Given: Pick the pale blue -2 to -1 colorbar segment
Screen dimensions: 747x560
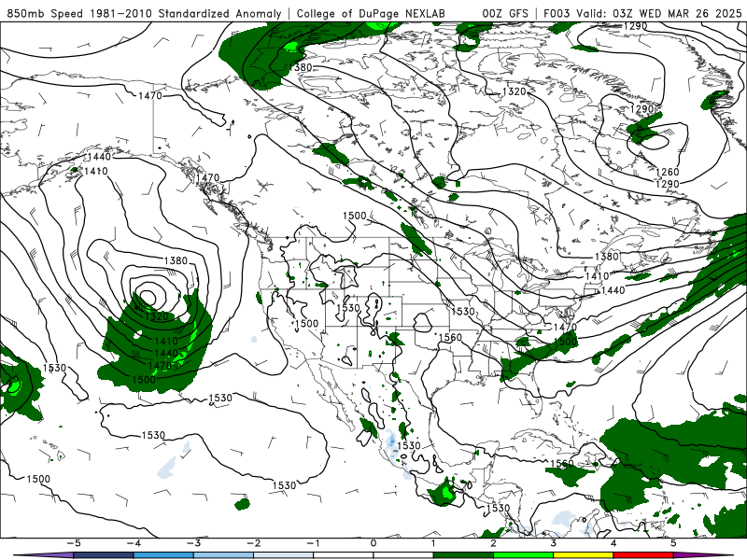Looking at the screenshot, I should (x=284, y=555).
